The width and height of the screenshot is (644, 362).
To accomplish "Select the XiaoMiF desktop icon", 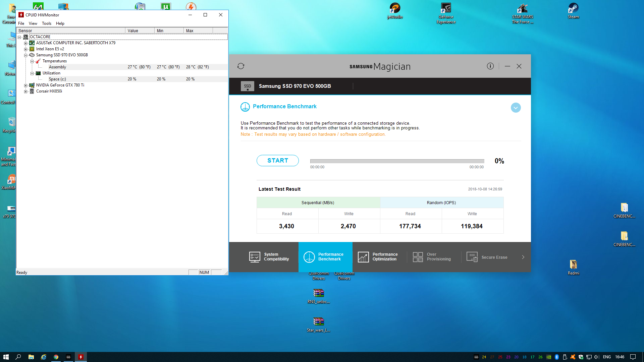I will 8,182.
